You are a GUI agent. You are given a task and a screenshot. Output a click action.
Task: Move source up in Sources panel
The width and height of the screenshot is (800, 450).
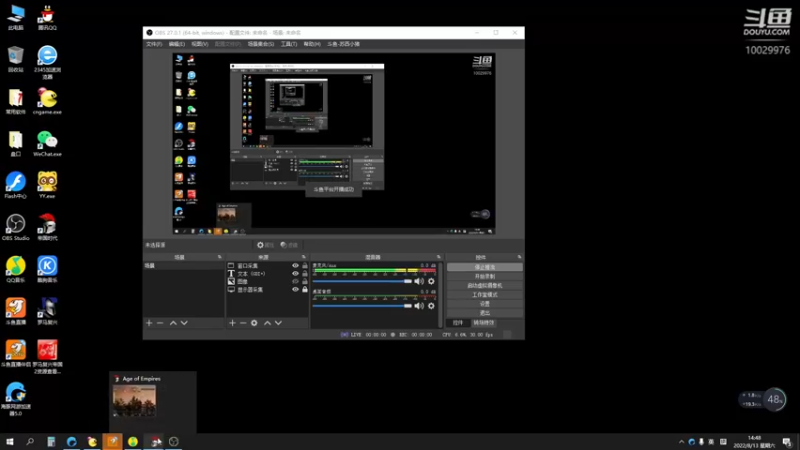[267, 323]
